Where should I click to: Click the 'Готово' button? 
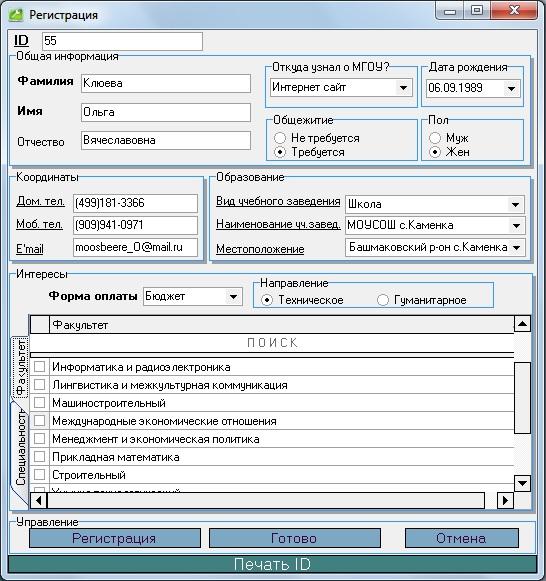[295, 538]
